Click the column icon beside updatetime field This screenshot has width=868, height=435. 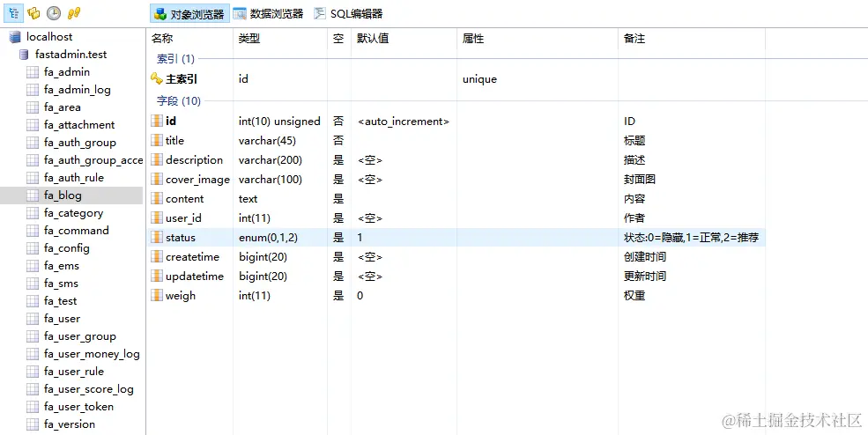pyautogui.click(x=157, y=276)
